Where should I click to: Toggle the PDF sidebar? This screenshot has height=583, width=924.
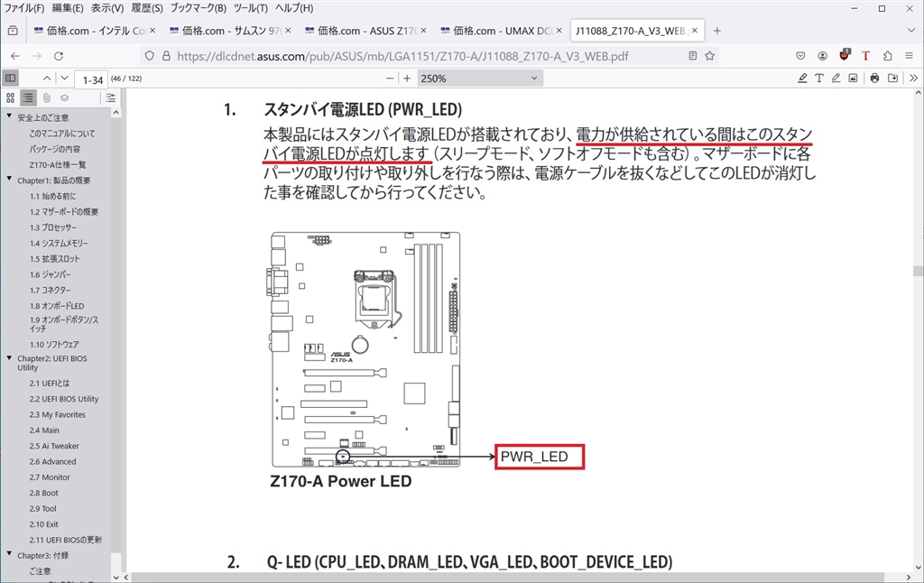(11, 79)
